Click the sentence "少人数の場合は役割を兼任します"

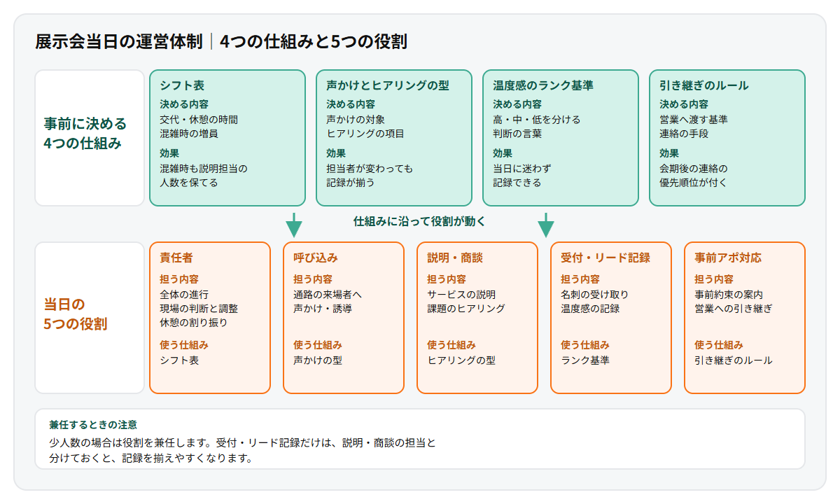coord(127,443)
